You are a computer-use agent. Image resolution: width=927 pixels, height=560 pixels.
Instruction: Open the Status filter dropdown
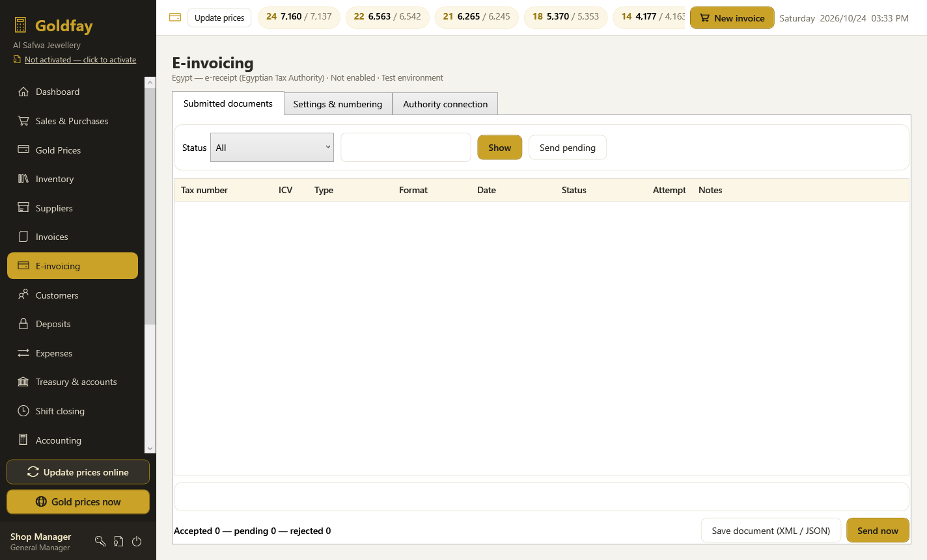point(272,148)
